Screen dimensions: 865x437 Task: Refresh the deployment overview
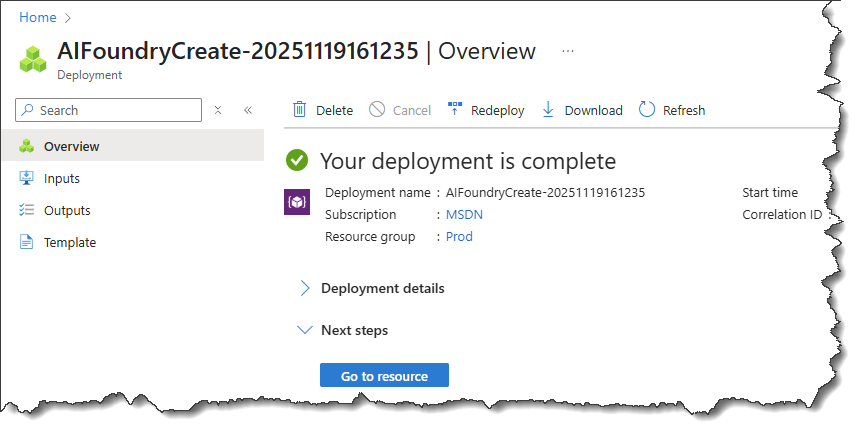tap(672, 110)
